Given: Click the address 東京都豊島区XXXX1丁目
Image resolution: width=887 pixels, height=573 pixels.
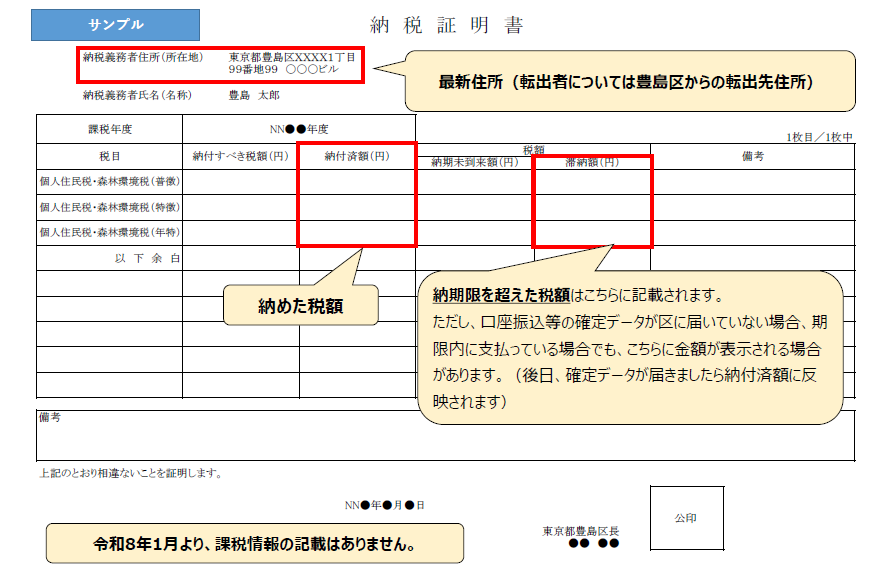Looking at the screenshot, I should click(x=292, y=57).
